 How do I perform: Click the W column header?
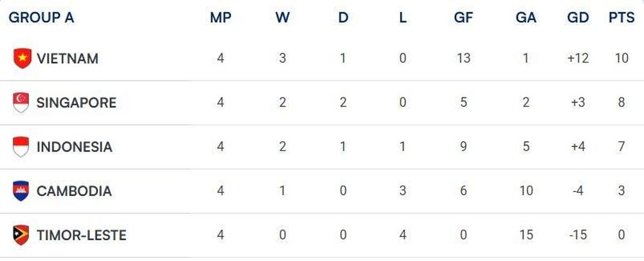tap(282, 17)
